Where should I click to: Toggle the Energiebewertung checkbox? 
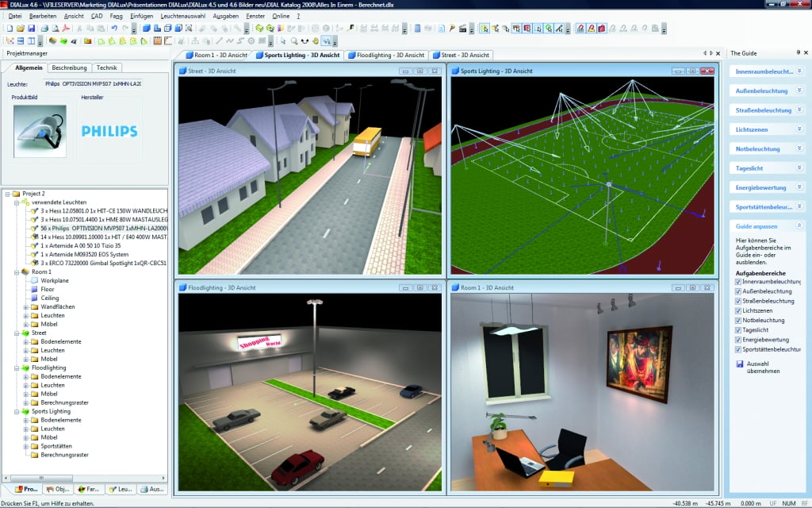point(738,340)
